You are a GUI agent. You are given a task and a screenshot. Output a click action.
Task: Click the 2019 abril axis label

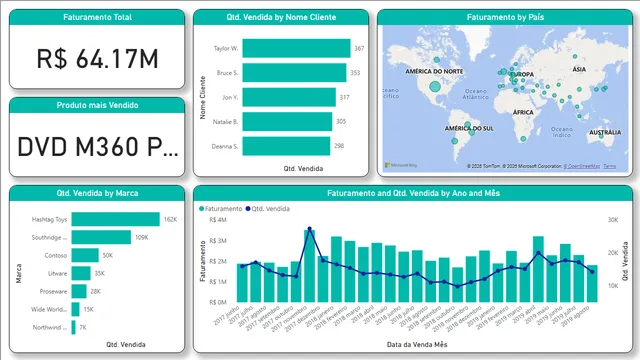pyautogui.click(x=524, y=315)
